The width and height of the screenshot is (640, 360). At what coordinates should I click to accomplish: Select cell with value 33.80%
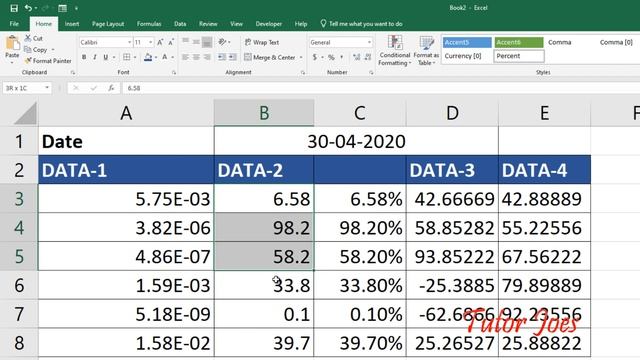(360, 285)
